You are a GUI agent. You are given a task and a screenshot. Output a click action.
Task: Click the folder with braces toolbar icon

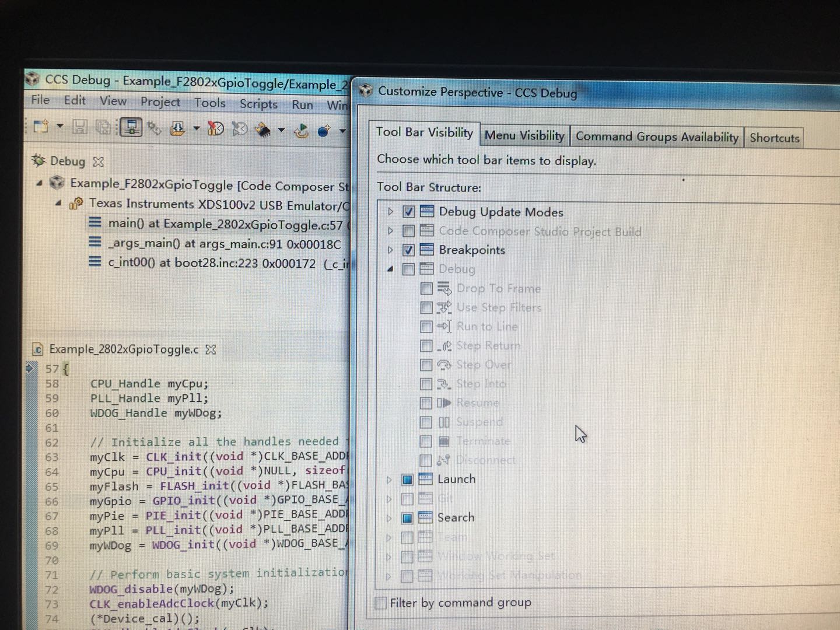pos(178,128)
